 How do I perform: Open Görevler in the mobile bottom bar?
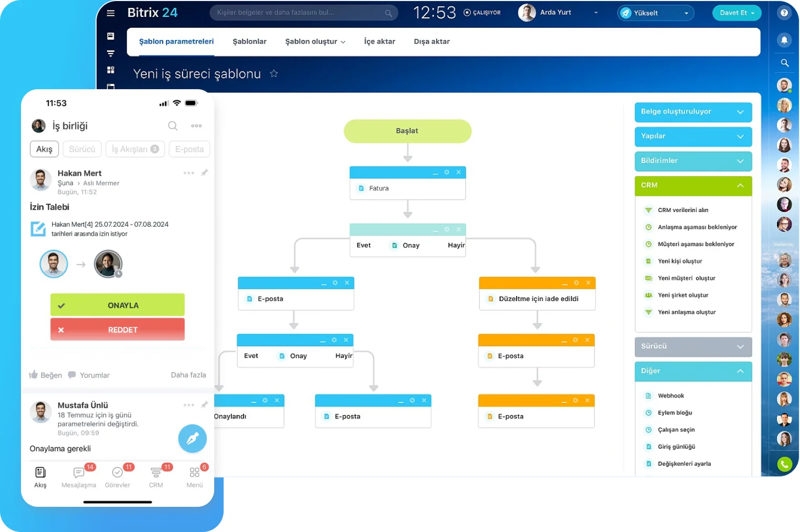point(118,476)
